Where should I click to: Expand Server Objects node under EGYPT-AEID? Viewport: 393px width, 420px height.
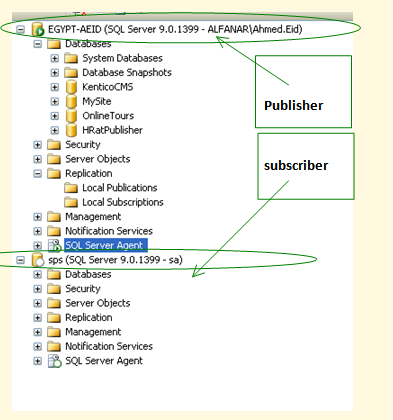click(38, 159)
